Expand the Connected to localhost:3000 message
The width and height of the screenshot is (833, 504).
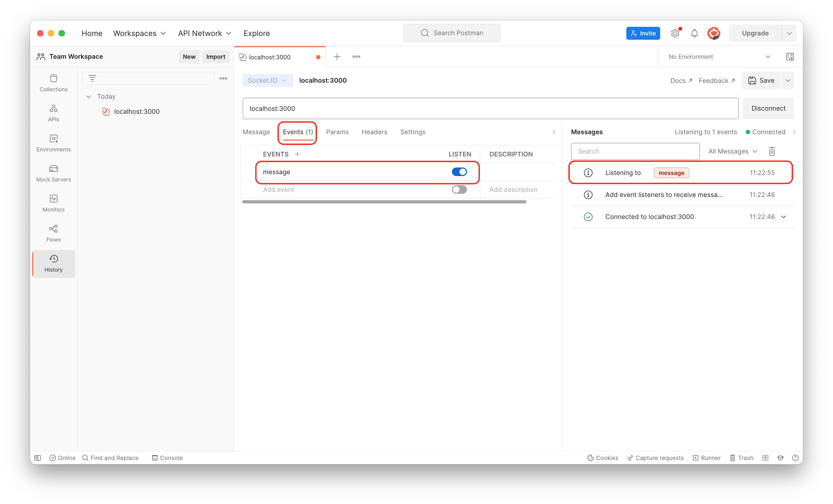point(784,217)
